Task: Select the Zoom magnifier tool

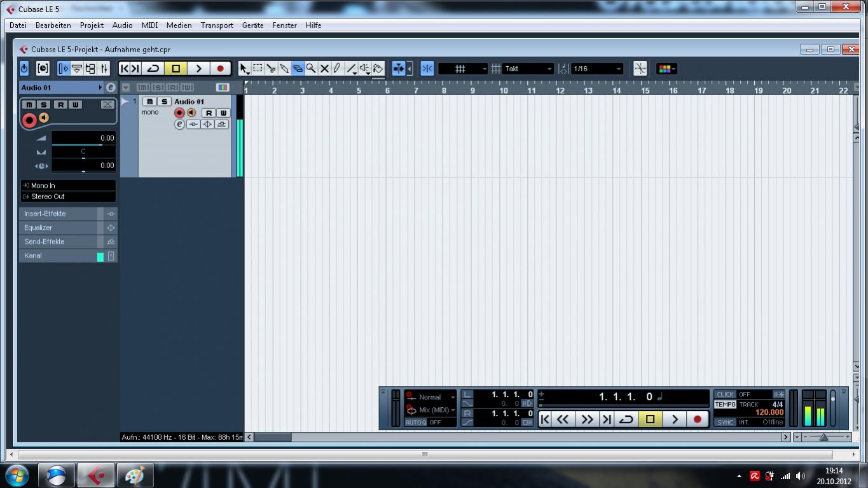Action: [x=311, y=69]
